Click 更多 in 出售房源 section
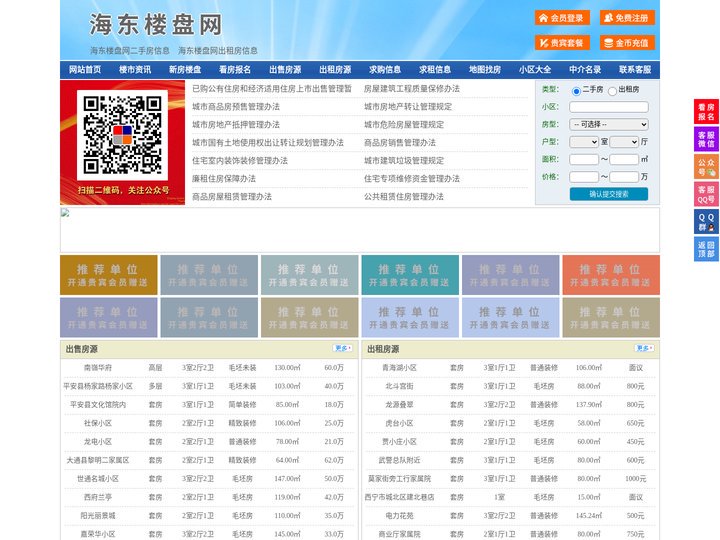720x540 pixels. [343, 349]
